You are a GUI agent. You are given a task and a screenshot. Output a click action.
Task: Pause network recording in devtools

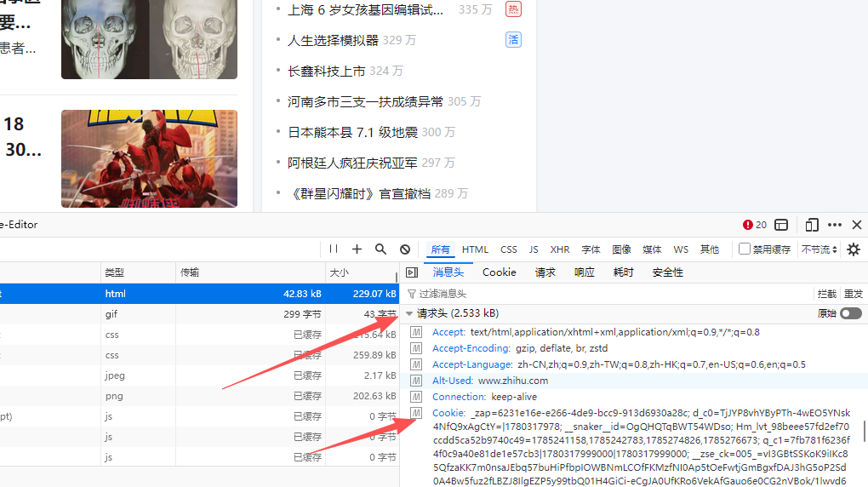click(334, 249)
